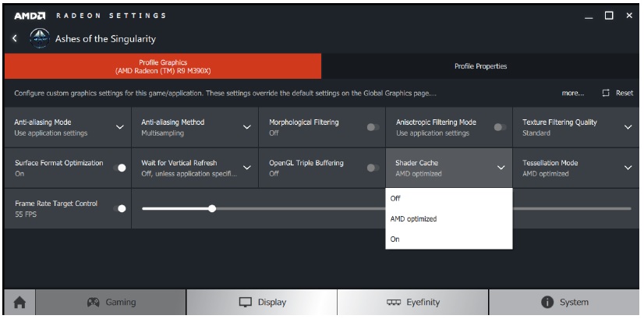Toggle OpenGL Triple Buffering switch
This screenshot has height=319, width=644.
pyautogui.click(x=373, y=168)
